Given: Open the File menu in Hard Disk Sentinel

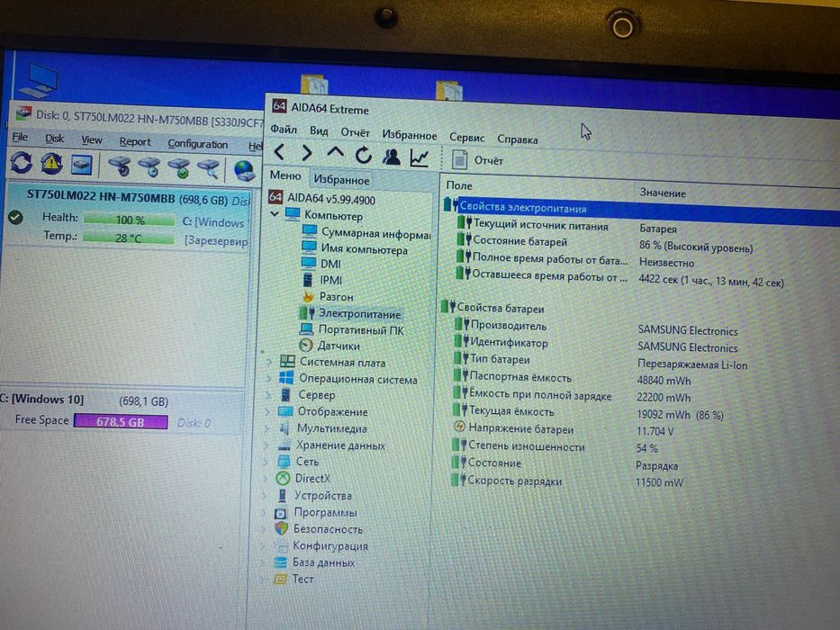Looking at the screenshot, I should coord(20,137).
